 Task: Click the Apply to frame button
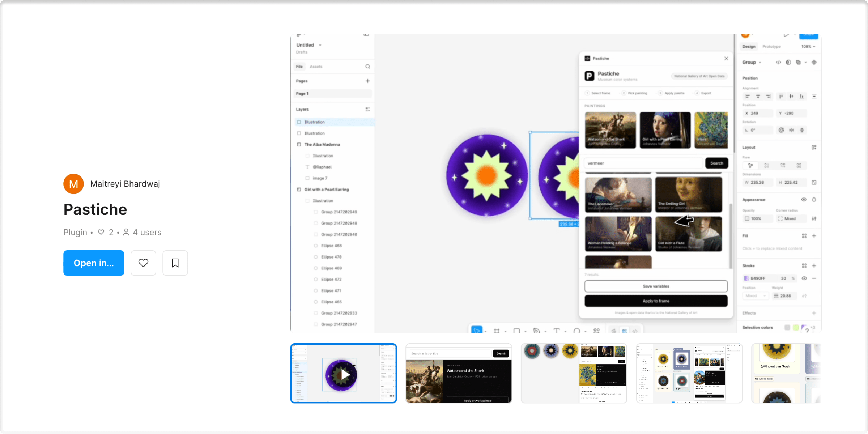pos(656,301)
